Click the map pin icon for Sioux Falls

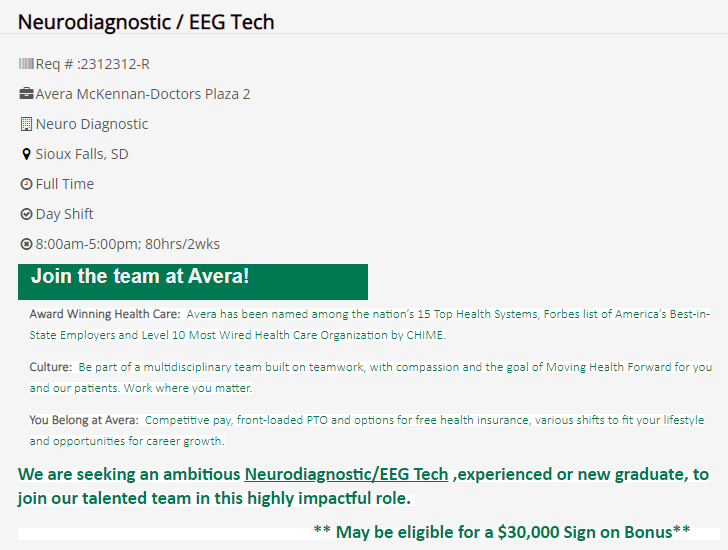[x=26, y=154]
